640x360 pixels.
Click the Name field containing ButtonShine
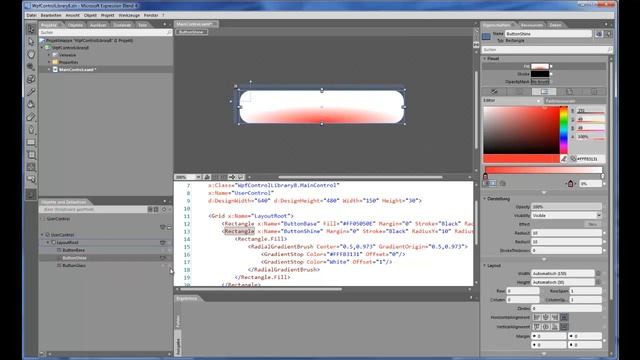point(548,34)
